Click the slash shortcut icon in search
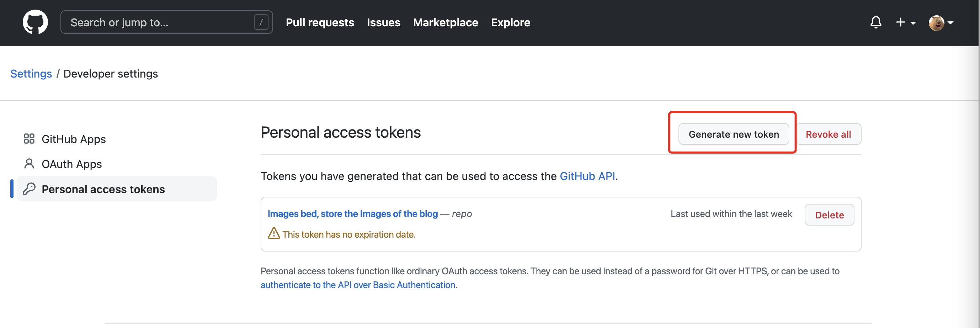Image resolution: width=980 pixels, height=328 pixels. tap(261, 22)
